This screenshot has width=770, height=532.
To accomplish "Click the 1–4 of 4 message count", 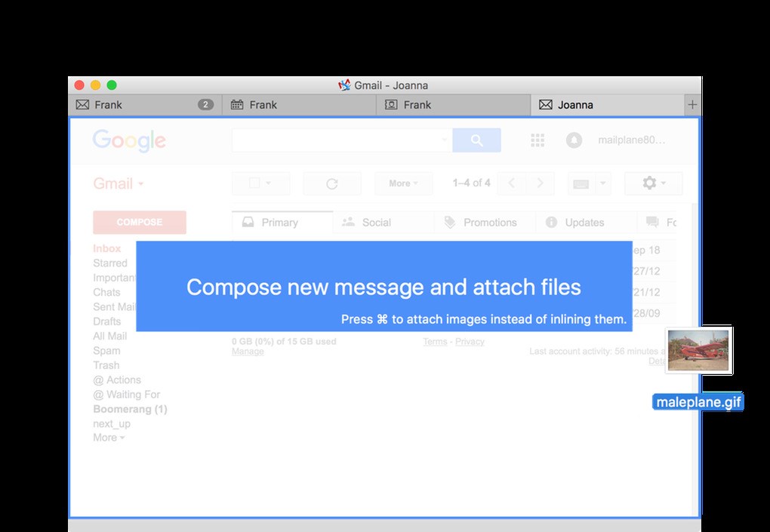I will [471, 183].
